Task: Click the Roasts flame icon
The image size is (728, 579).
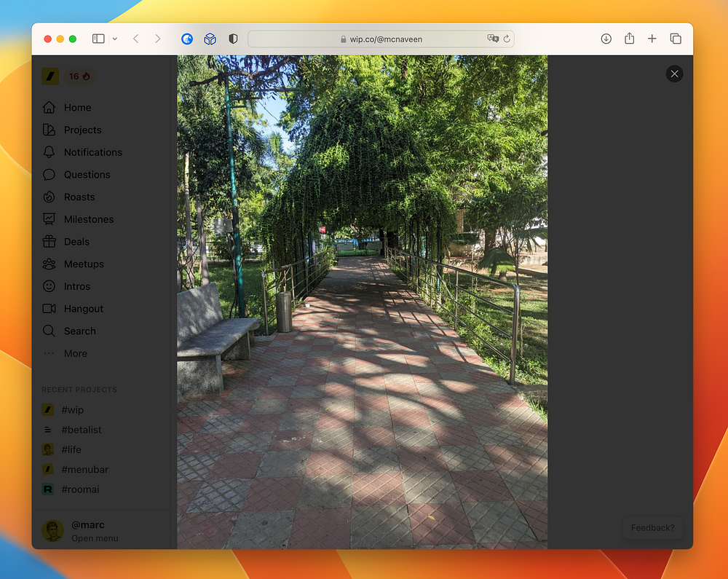Action: point(49,197)
